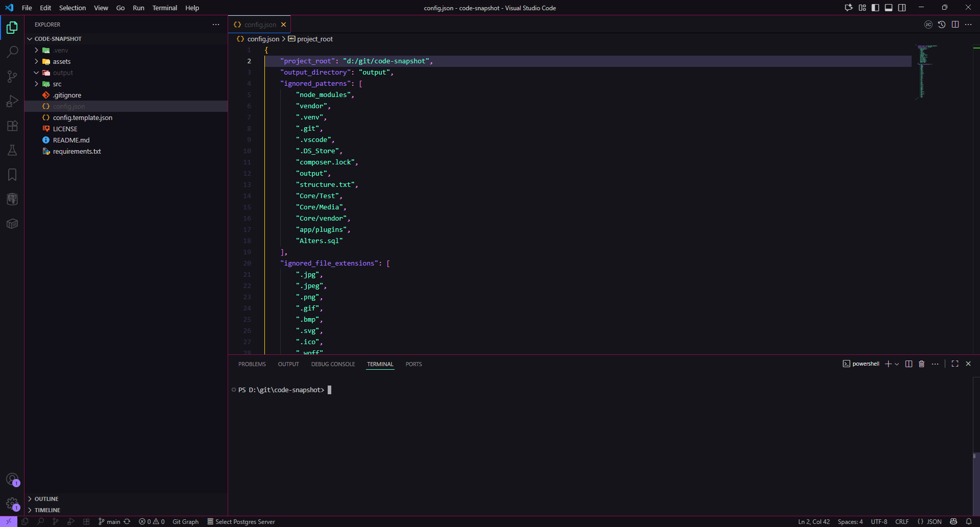Screen dimensions: 980x527
Task: Open the Accounts menu icon
Action: [12, 480]
